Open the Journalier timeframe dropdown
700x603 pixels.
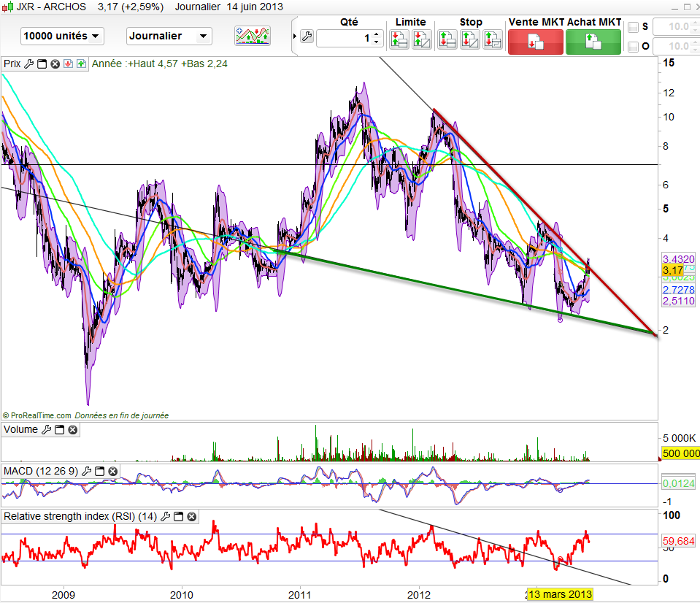click(x=169, y=36)
